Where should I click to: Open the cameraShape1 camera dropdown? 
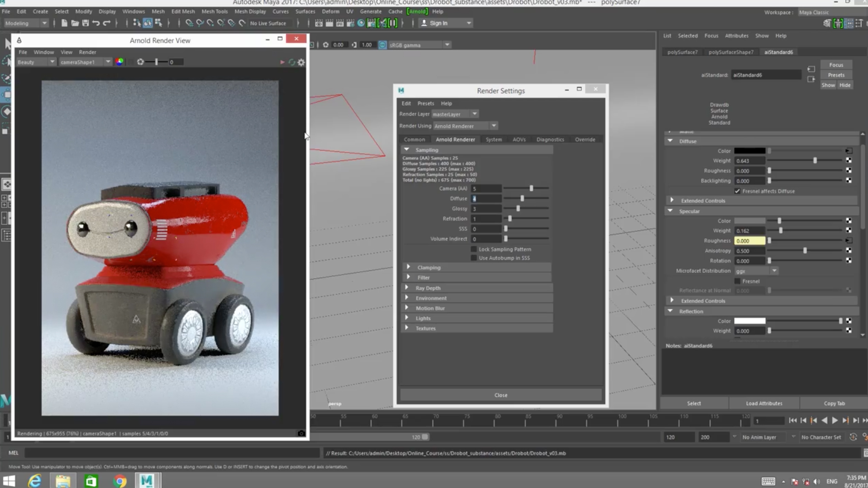(x=86, y=62)
